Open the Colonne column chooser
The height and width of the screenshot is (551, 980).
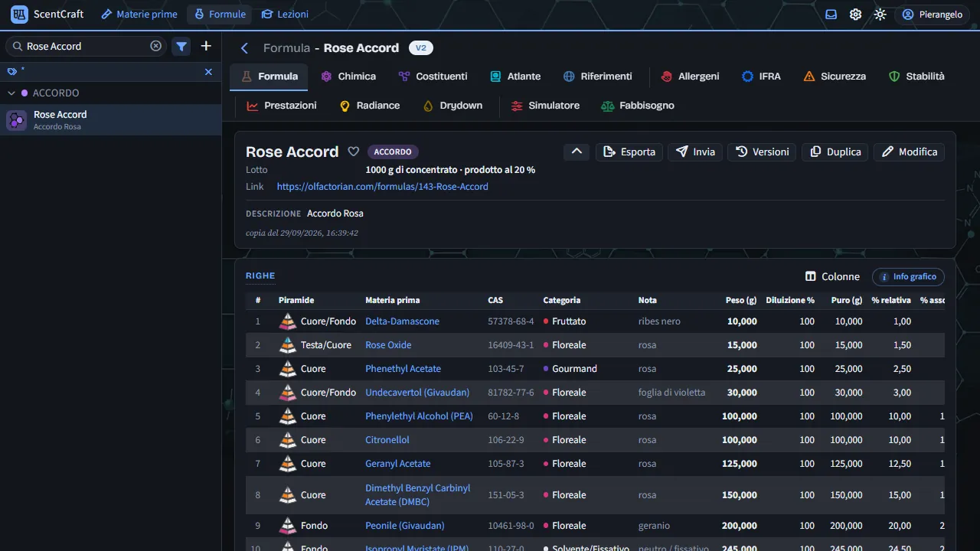[x=832, y=276]
